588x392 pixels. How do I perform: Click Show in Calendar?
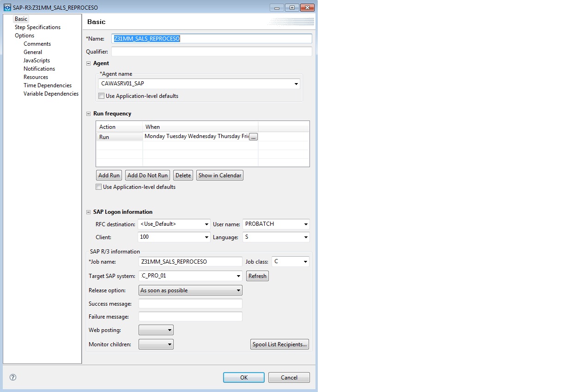[219, 175]
